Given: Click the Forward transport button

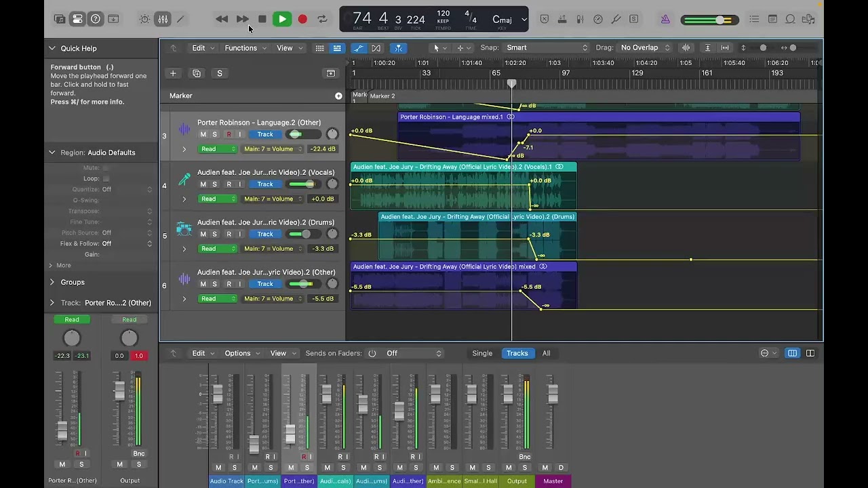Looking at the screenshot, I should click(242, 19).
